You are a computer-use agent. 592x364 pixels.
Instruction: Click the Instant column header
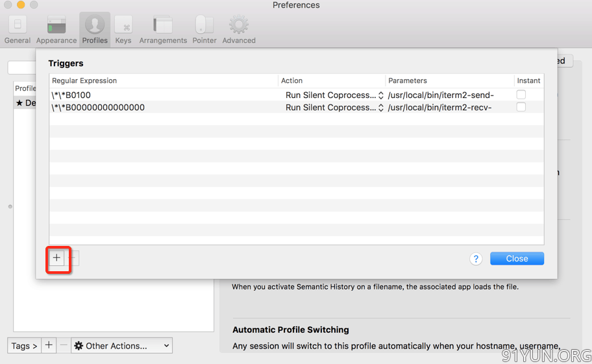point(528,80)
